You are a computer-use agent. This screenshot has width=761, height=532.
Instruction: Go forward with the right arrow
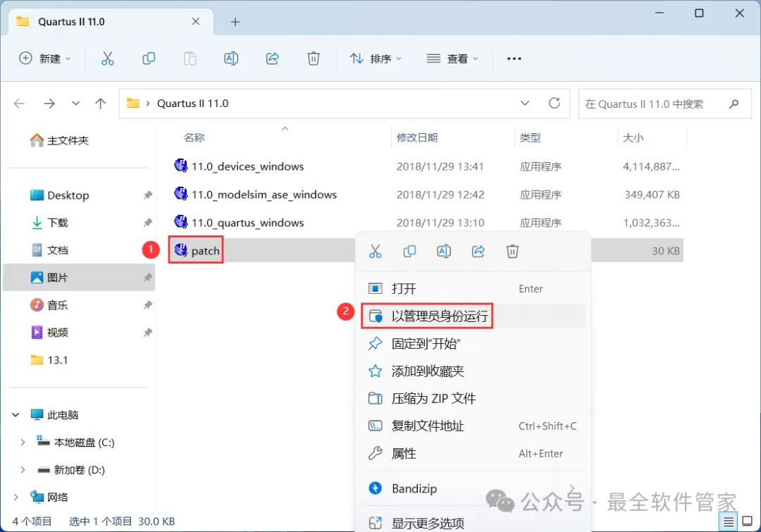coord(49,104)
